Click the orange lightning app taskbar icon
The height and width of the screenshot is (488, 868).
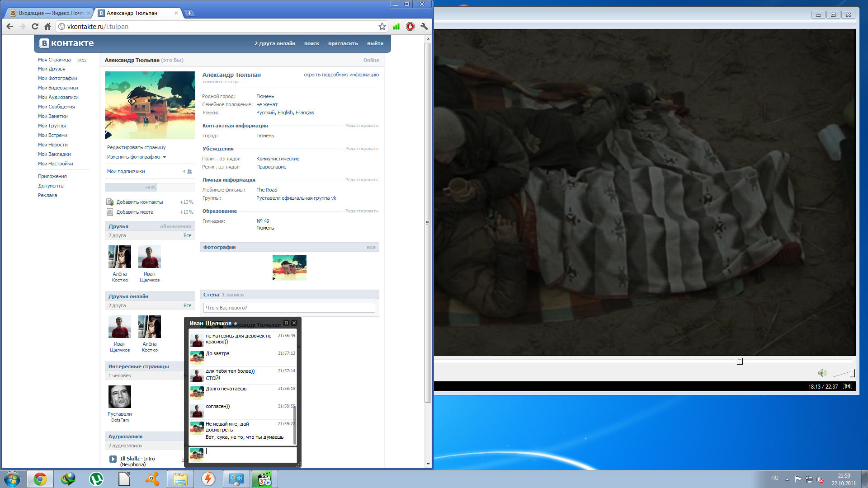208,479
